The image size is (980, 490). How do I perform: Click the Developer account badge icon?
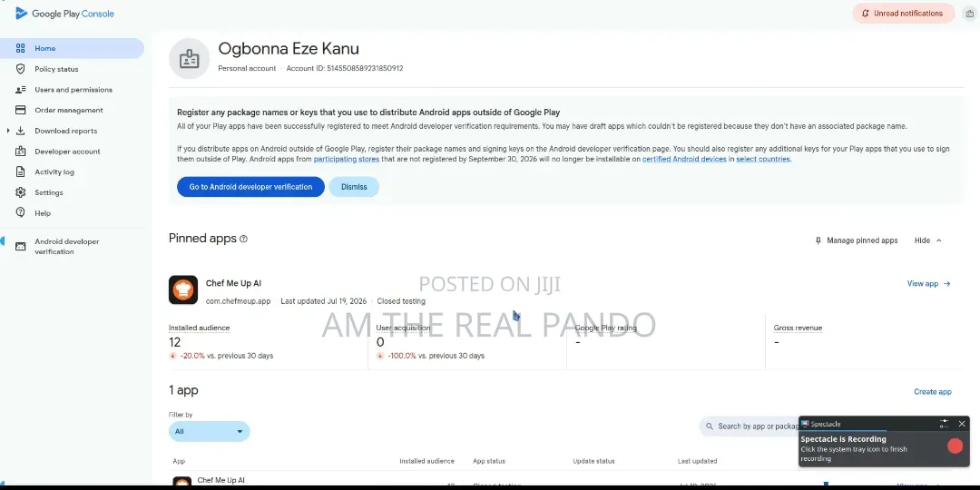pos(21,152)
